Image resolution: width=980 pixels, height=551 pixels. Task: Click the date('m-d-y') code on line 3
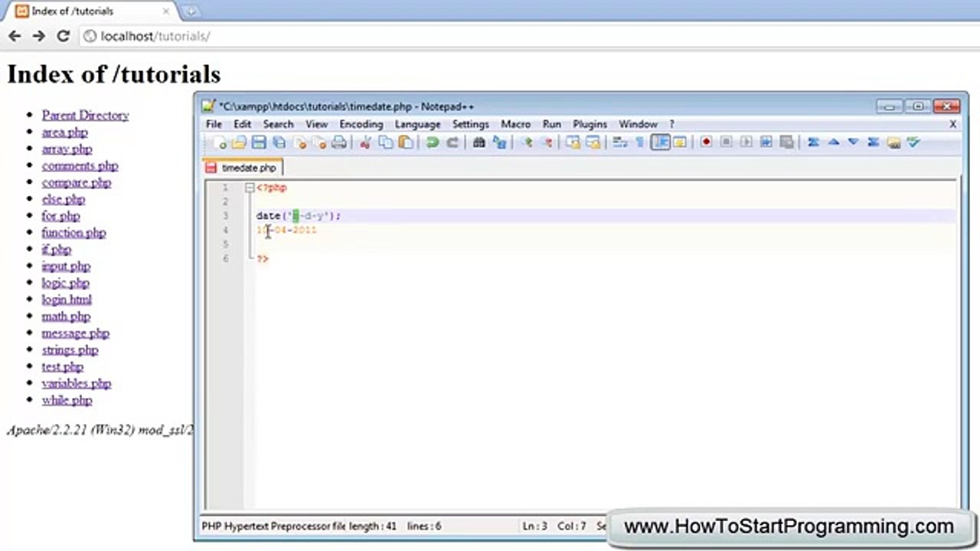click(299, 217)
